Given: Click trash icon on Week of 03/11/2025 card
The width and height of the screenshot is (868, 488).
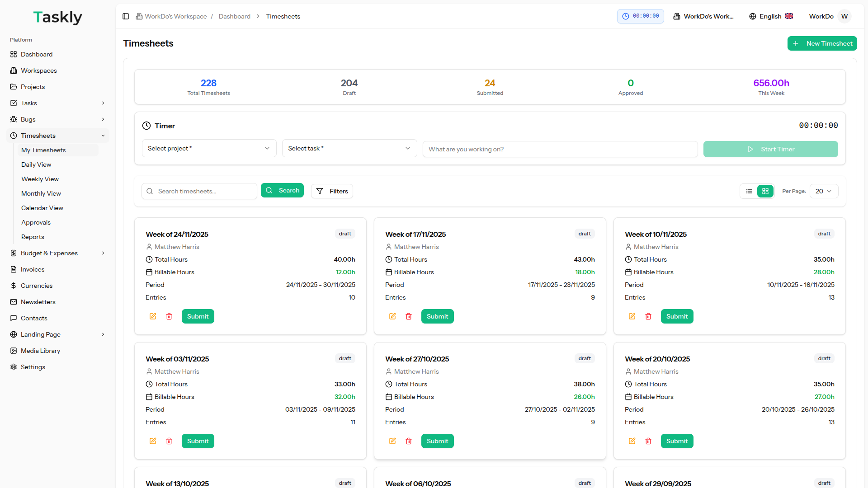Looking at the screenshot, I should (x=169, y=441).
